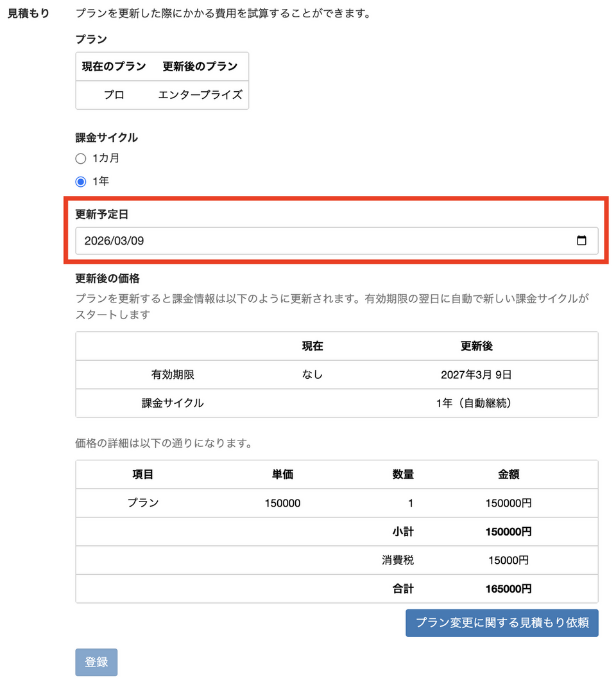Click the 更新予定日 field label
Screen dimensions: 616x680
[x=102, y=214]
